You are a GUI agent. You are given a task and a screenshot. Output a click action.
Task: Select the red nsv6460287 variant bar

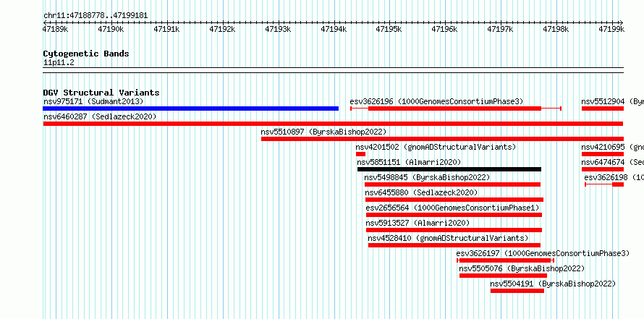(x=333, y=124)
